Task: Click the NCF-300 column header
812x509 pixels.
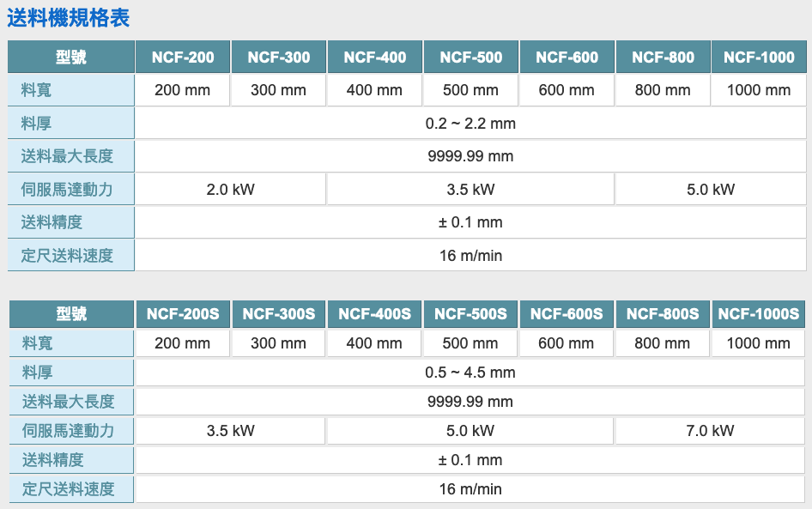Action: (279, 58)
